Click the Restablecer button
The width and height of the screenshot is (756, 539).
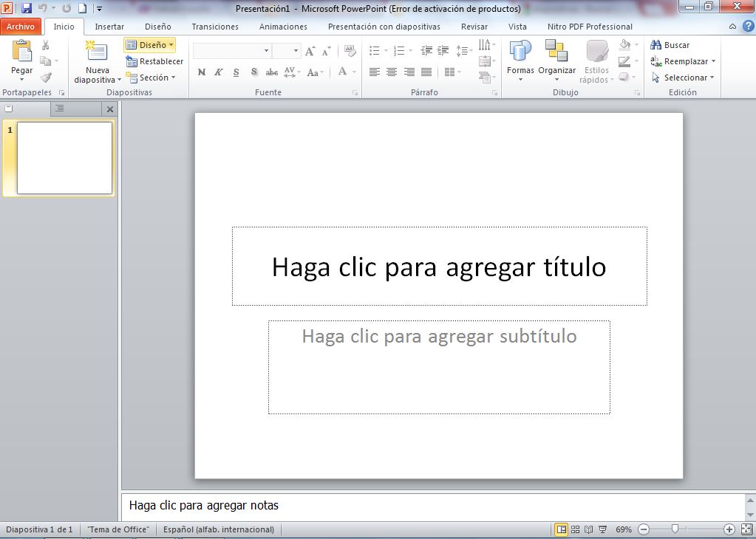pos(154,61)
